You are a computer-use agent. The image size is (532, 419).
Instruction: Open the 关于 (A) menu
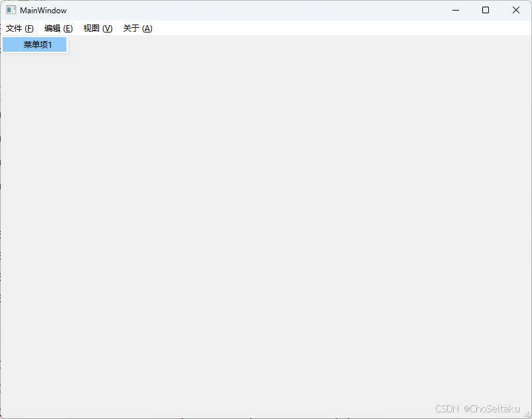pyautogui.click(x=137, y=29)
